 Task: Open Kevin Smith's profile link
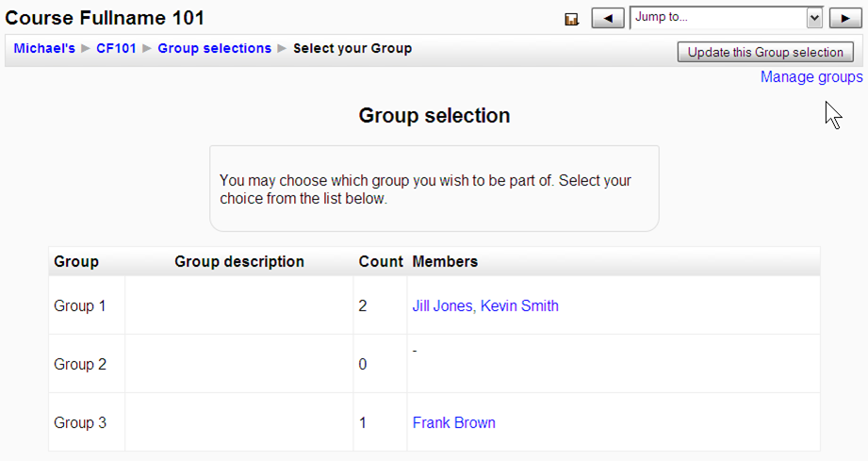tap(519, 305)
